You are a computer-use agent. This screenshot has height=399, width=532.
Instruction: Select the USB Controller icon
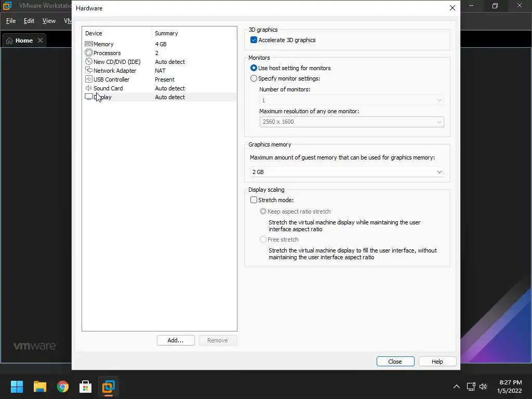coord(88,79)
